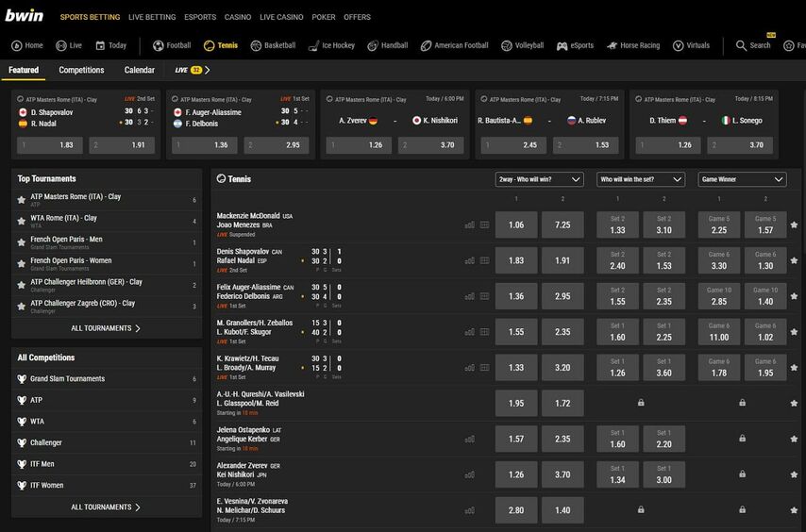The height and width of the screenshot is (532, 806).
Task: Click the bwin logo
Action: [x=25, y=16]
